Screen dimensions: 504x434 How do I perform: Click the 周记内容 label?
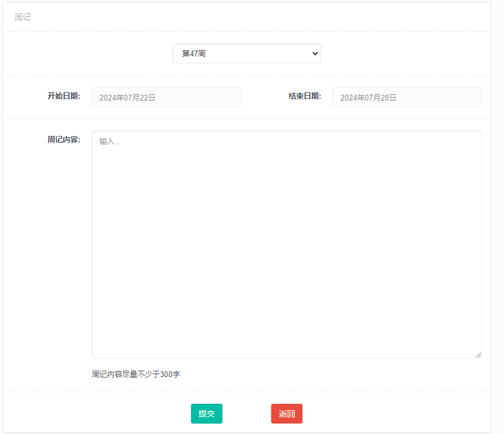coord(63,140)
